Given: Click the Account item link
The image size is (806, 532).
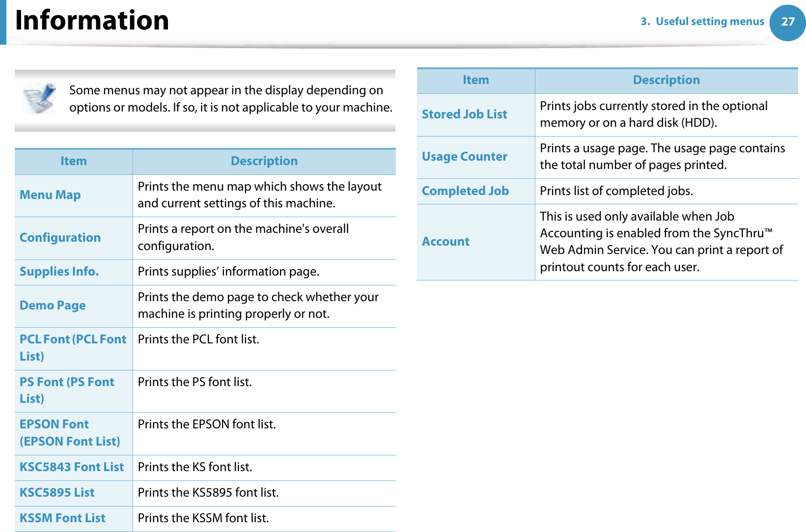Looking at the screenshot, I should [x=445, y=242].
